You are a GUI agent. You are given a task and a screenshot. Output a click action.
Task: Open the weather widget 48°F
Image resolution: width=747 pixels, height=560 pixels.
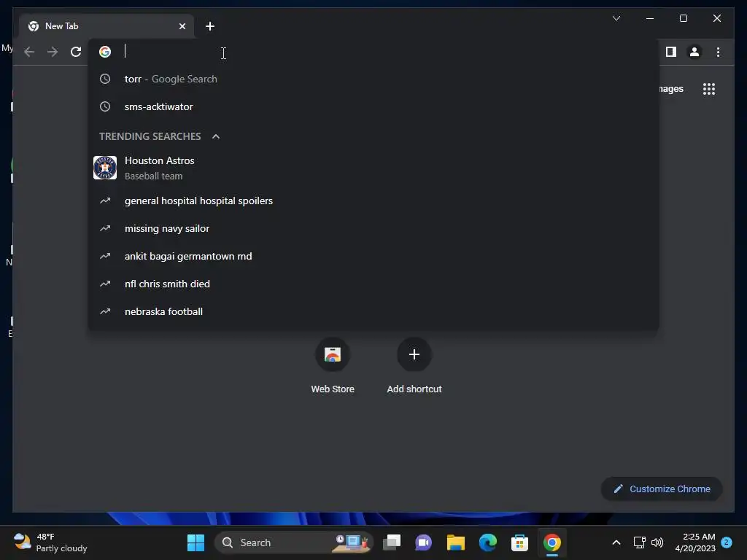point(50,542)
